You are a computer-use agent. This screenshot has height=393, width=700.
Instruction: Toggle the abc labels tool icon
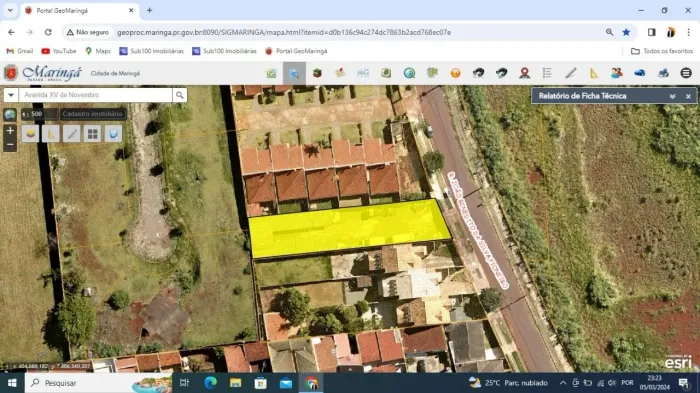[x=363, y=73]
